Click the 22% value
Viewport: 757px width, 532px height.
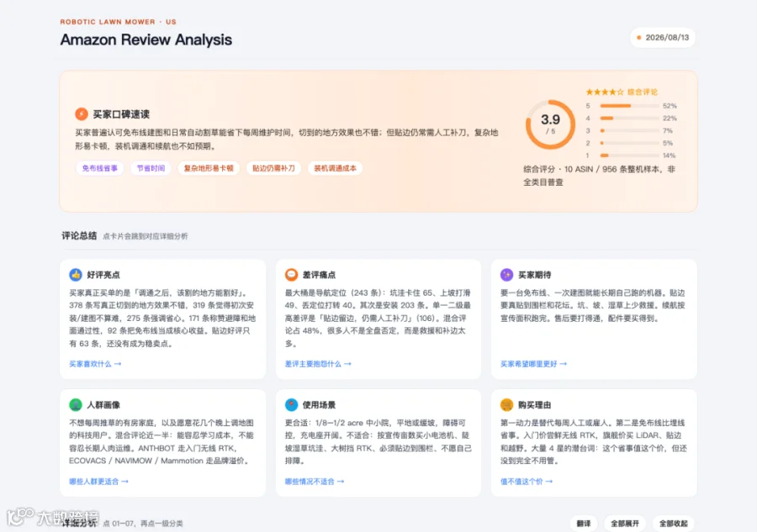[670, 119]
